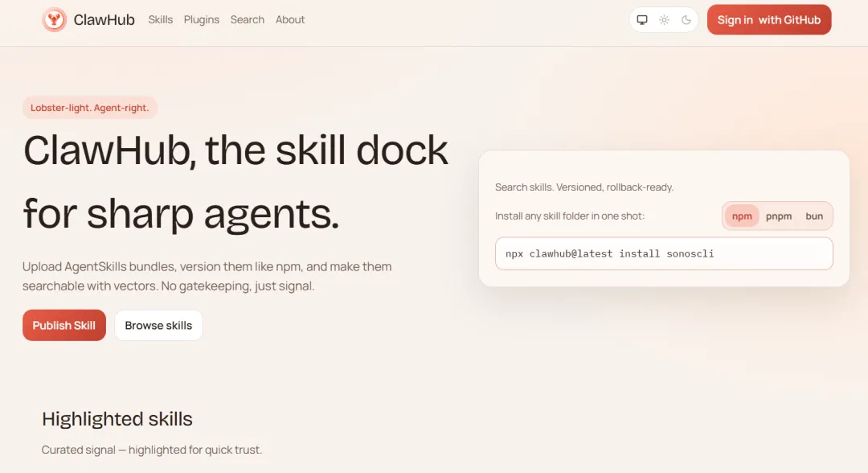Screen dimensions: 868x473
Task: Click the 'Lobster-light. Agent-right.' badge
Action: [90, 108]
